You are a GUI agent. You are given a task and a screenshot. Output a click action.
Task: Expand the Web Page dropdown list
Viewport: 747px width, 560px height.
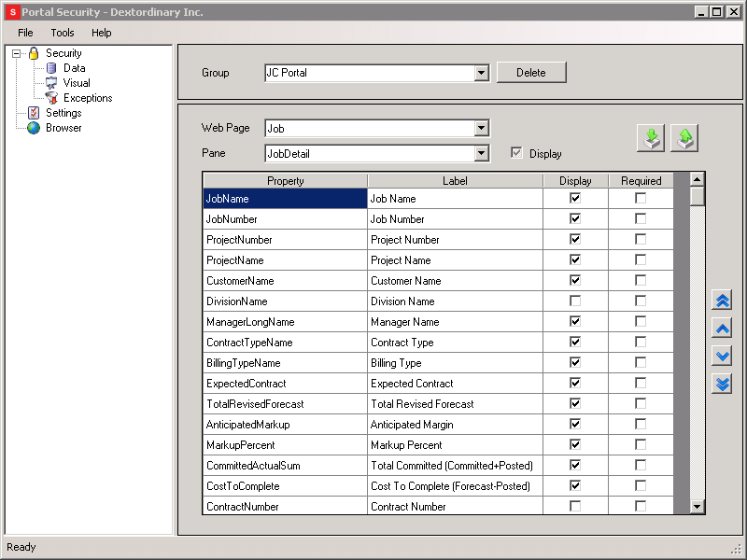(482, 129)
